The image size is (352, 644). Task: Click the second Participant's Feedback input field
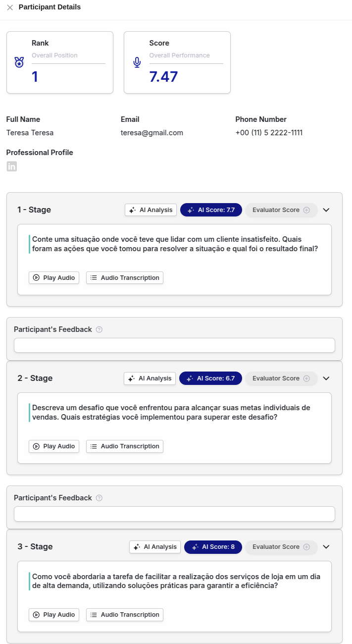tap(174, 514)
